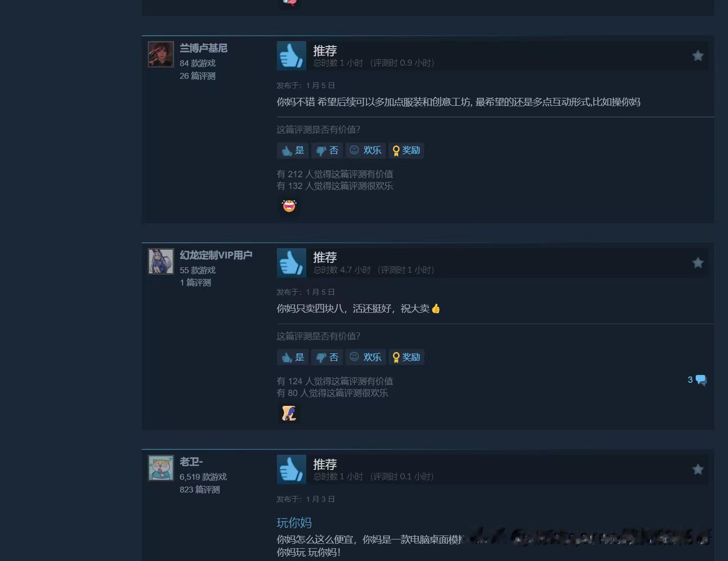This screenshot has height=561, width=728.
Task: Open the 幻龙定制VIP用户 username profile link
Action: pos(216,255)
